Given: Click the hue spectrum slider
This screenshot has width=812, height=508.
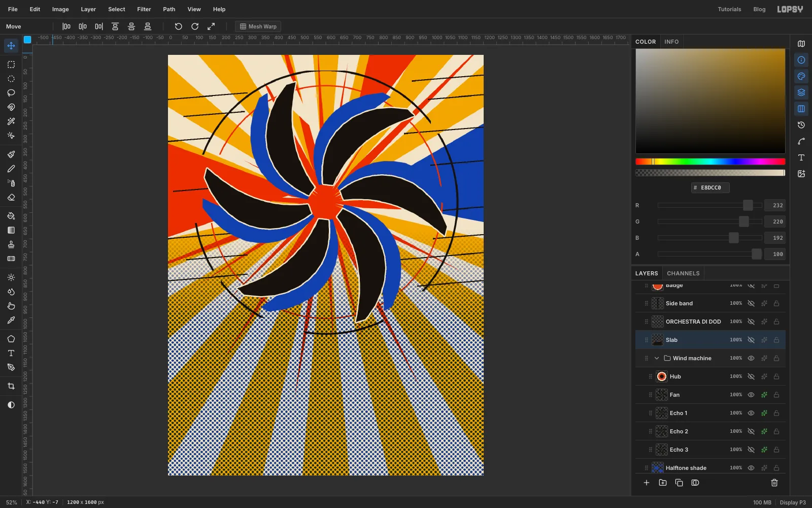Looking at the screenshot, I should [x=710, y=162].
